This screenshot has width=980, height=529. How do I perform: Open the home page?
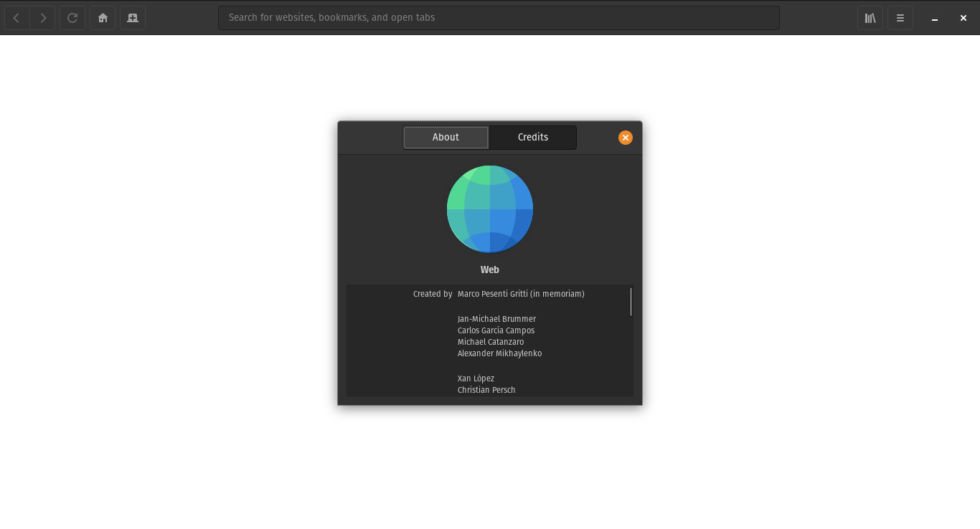coord(103,18)
